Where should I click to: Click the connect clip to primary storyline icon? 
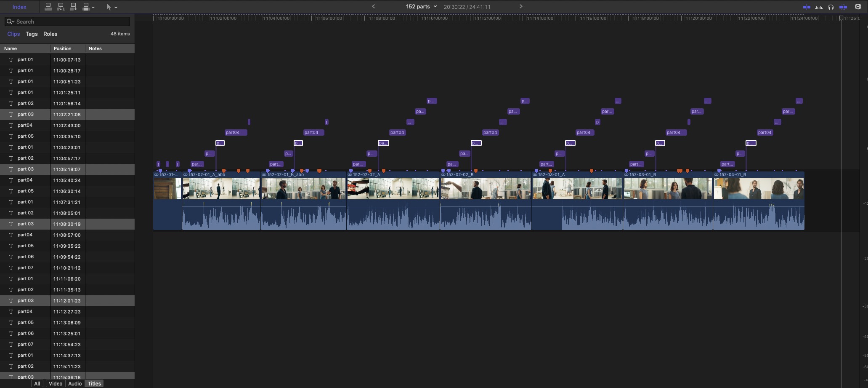click(48, 7)
